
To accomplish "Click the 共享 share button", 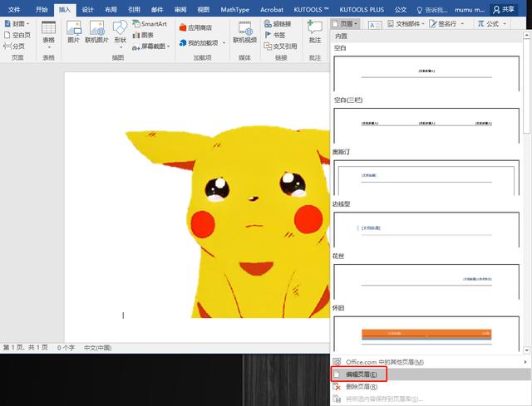I will pyautogui.click(x=504, y=9).
